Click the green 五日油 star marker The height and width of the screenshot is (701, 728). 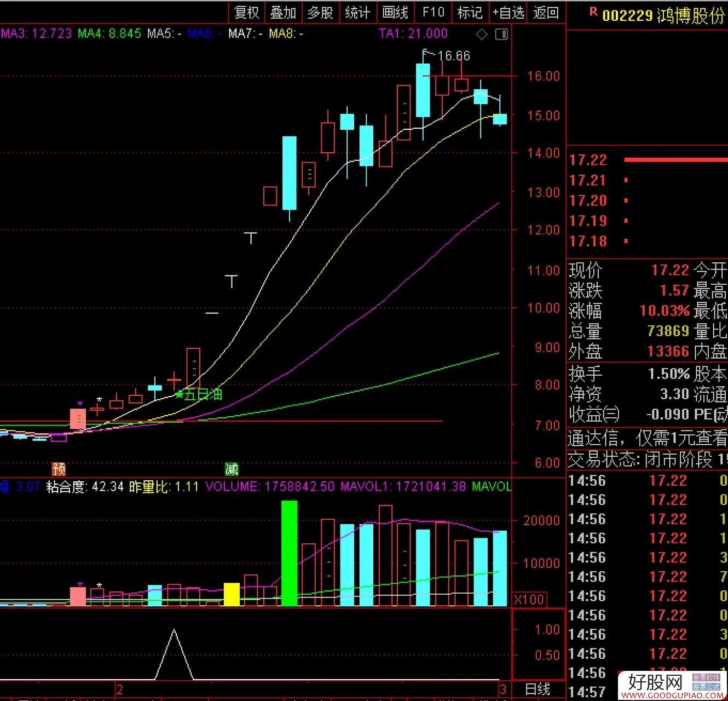coord(199,394)
